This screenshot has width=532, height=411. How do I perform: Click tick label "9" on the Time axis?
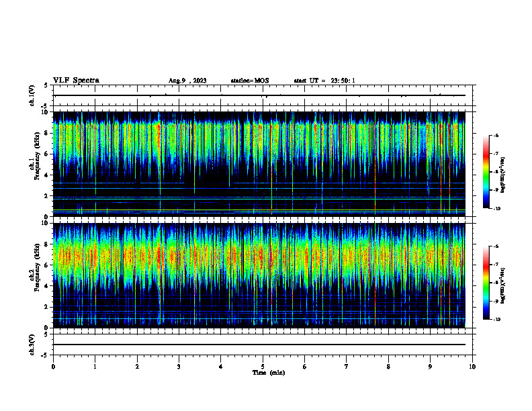[430, 367]
